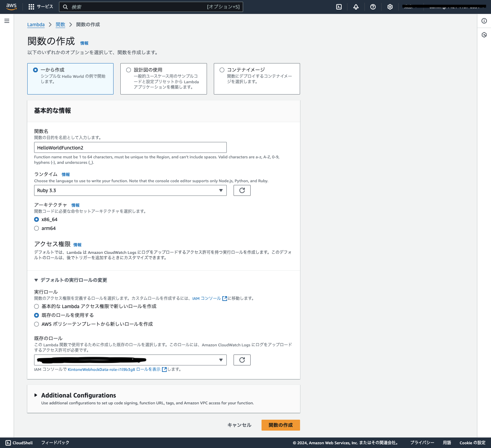The width and height of the screenshot is (491, 448).
Task: Open the Ruby 3.3 runtime dropdown
Action: point(130,190)
